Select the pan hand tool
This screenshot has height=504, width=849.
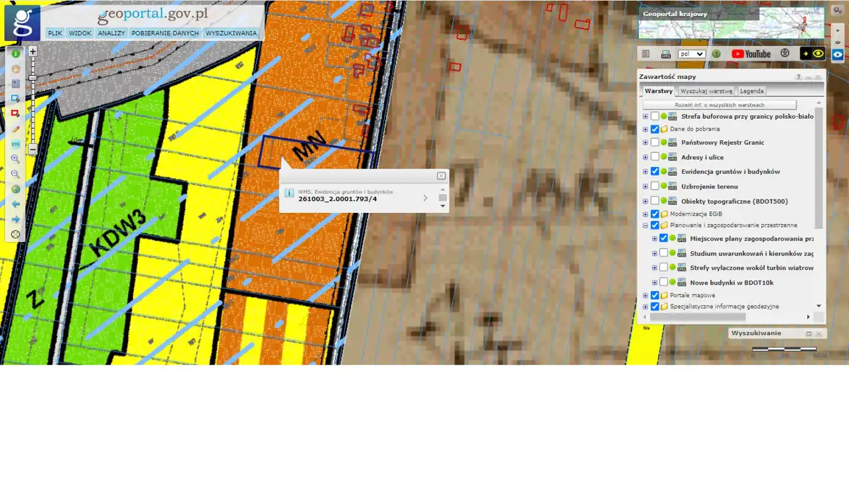point(15,69)
